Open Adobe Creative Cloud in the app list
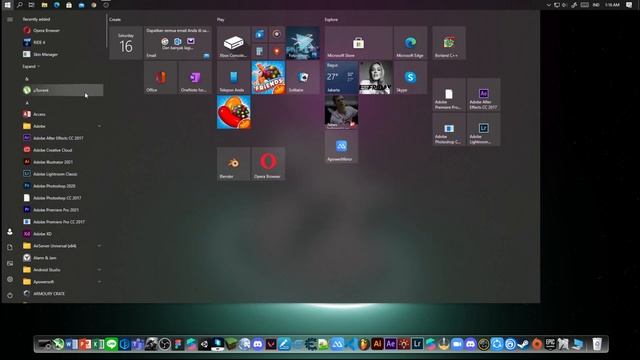The height and width of the screenshot is (360, 640). click(62, 150)
